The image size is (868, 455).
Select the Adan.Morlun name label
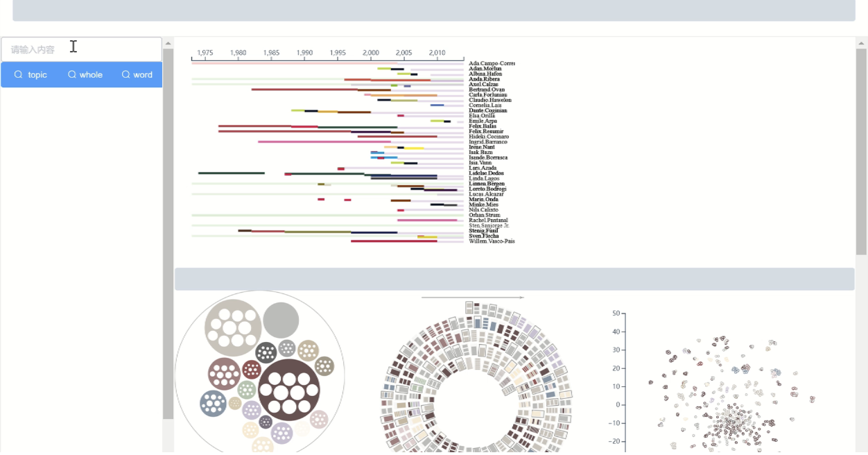(485, 69)
